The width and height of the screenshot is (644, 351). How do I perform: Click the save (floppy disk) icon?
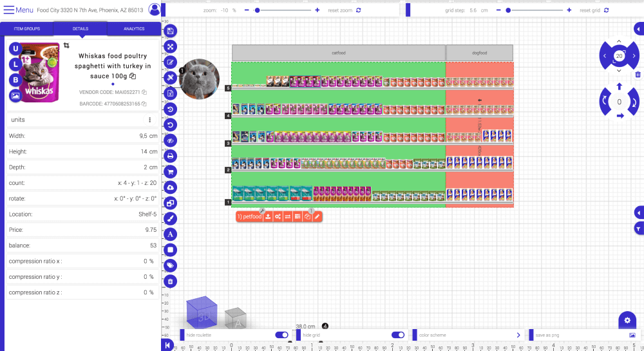tap(171, 31)
